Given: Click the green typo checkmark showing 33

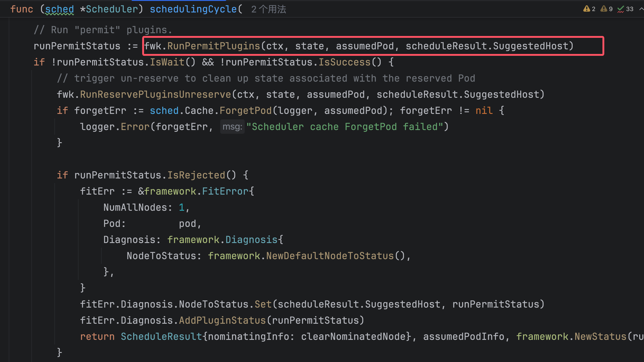Looking at the screenshot, I should pos(621,9).
